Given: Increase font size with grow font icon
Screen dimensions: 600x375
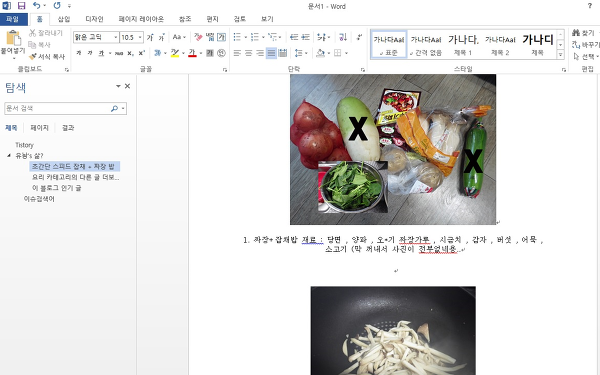Looking at the screenshot, I should (x=150, y=37).
